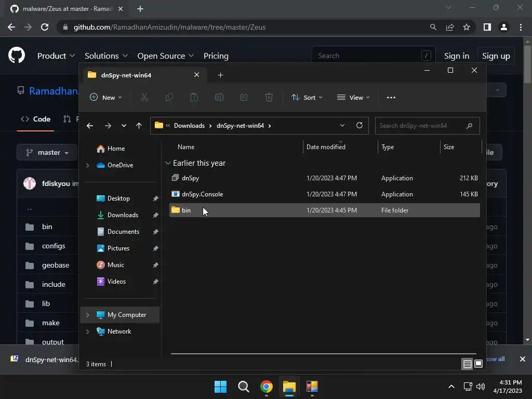Open GitHub Product menu
Viewport: 532px width, 399px height.
pyautogui.click(x=56, y=56)
